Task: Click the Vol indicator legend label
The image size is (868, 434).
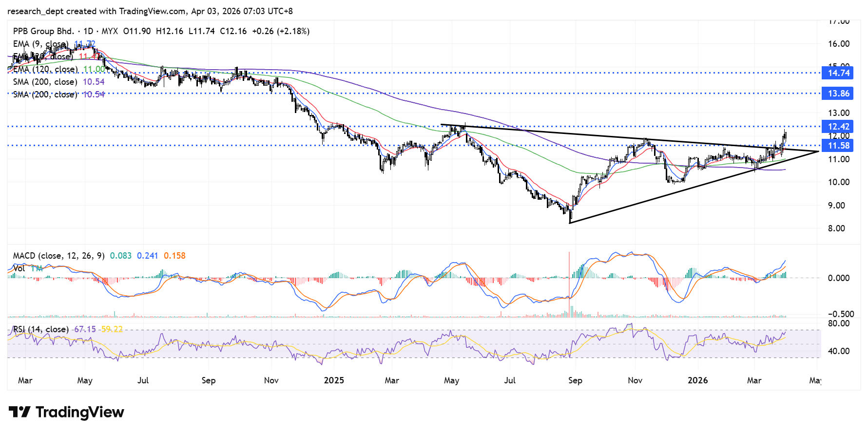Action: [x=19, y=268]
